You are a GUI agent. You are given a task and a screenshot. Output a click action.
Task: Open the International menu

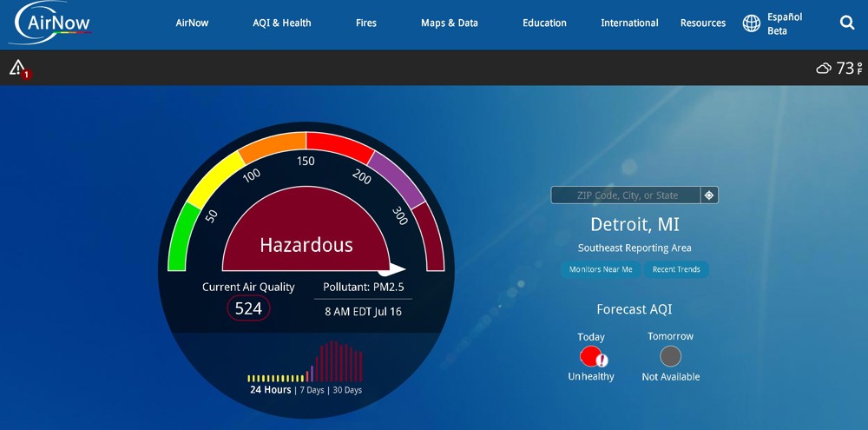629,23
